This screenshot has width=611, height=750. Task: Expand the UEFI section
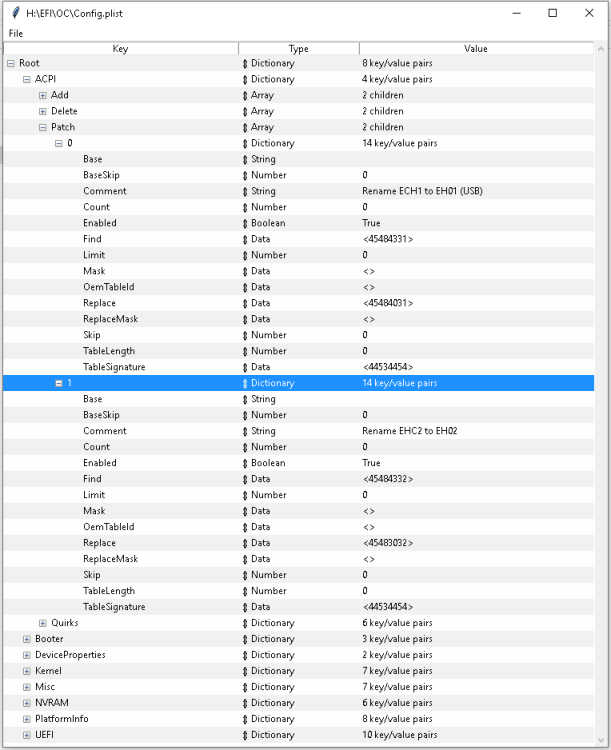pyautogui.click(x=27, y=735)
